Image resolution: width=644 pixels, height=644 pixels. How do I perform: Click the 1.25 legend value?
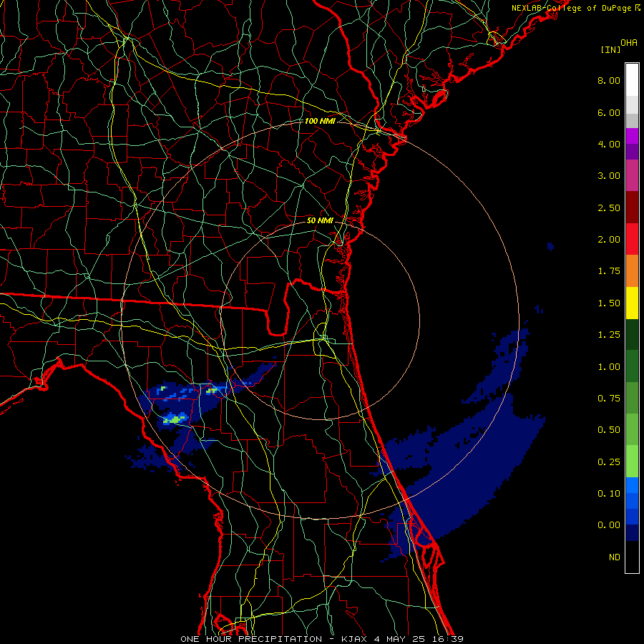click(x=609, y=335)
